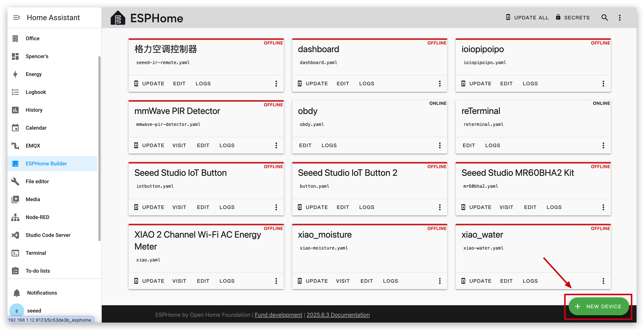644x330 pixels.
Task: Click the mmwave-pir-detector.yaml filename text
Action: [x=168, y=124]
